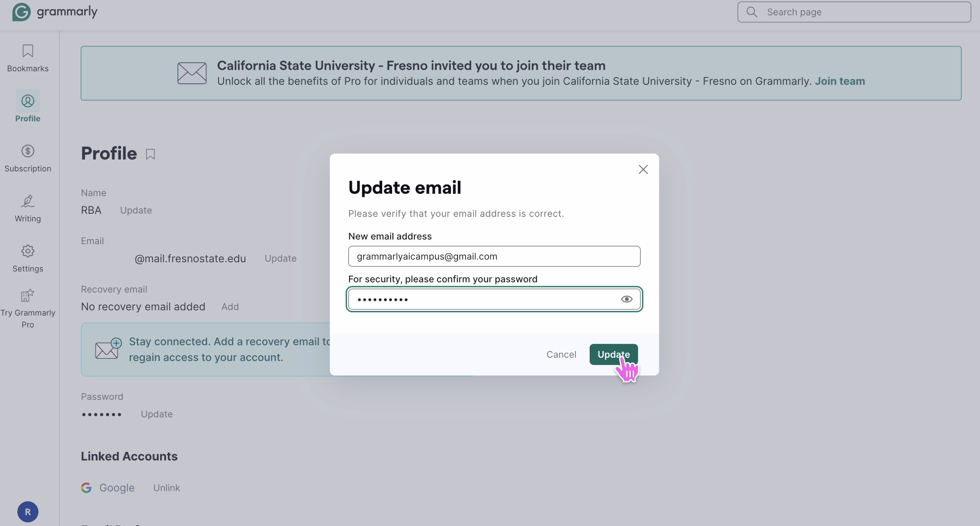Click into New email address field
The width and height of the screenshot is (980, 526).
pyautogui.click(x=494, y=256)
